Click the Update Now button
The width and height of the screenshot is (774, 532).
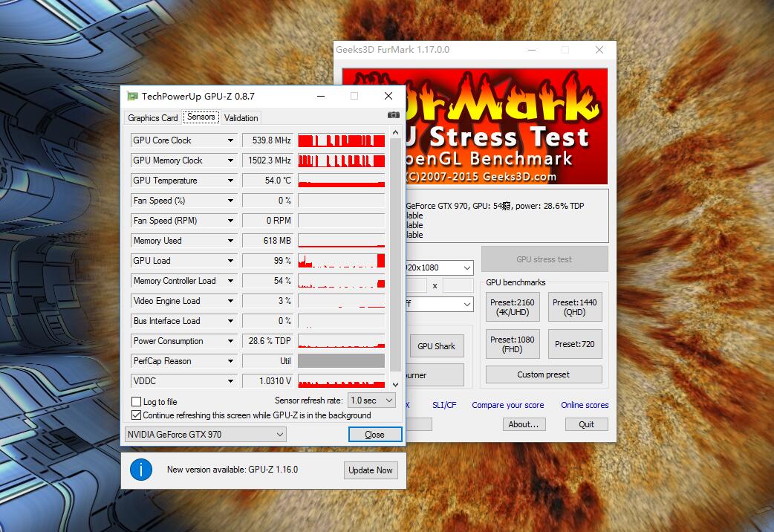pyautogui.click(x=370, y=470)
